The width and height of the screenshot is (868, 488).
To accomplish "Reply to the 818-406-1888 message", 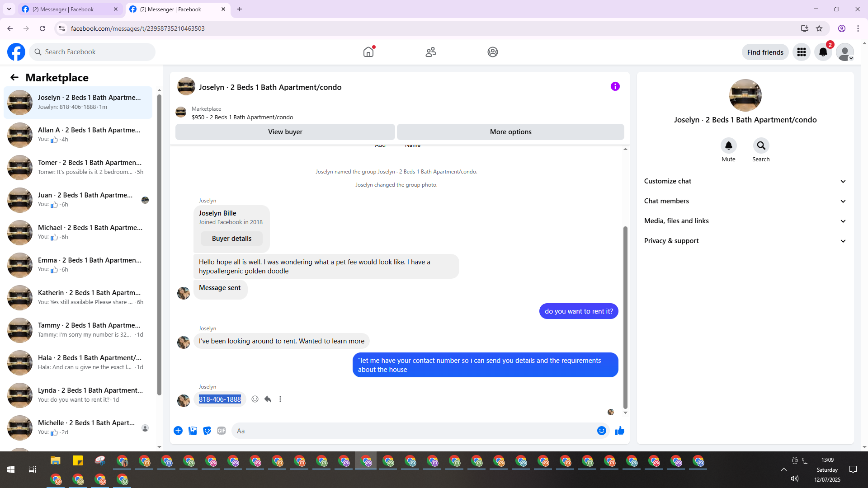I will pos(268,399).
